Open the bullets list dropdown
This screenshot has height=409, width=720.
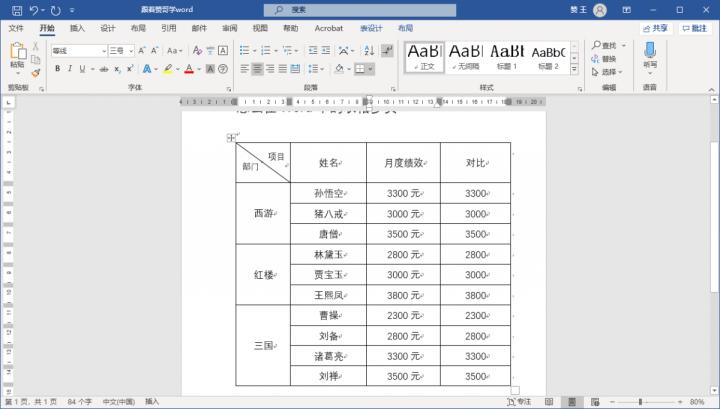pos(254,50)
